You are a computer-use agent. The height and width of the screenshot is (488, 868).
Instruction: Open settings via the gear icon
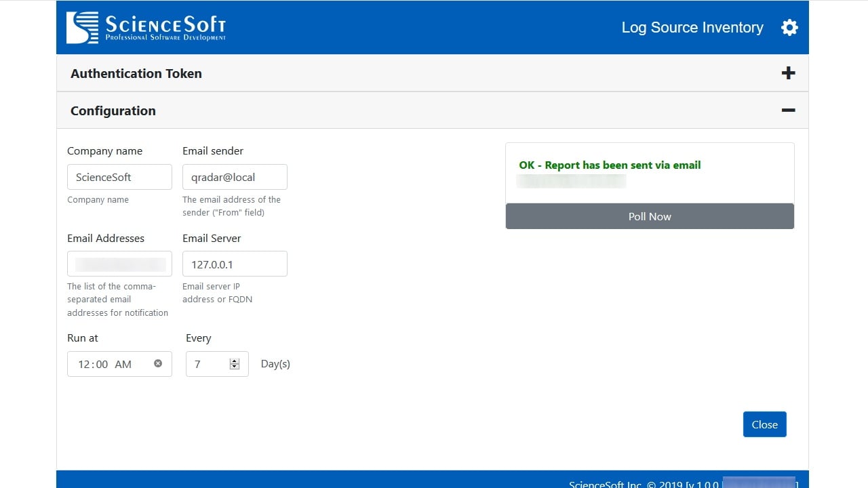coord(789,28)
